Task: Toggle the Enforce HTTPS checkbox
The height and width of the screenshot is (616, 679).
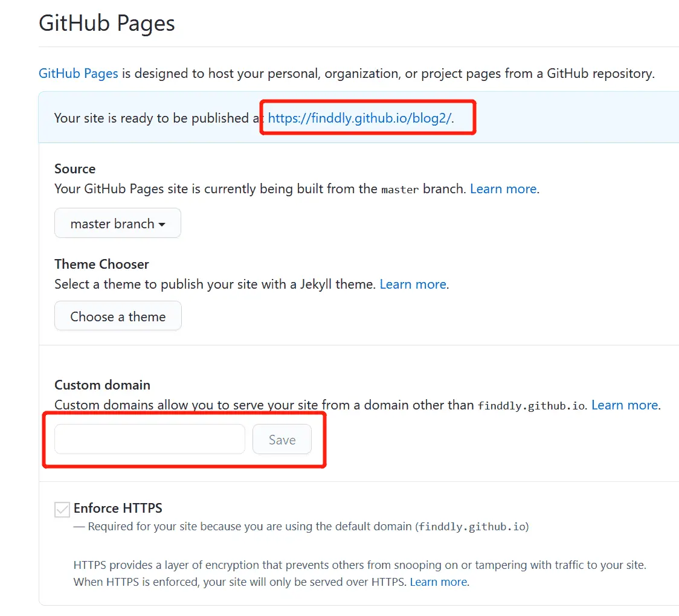Action: 62,510
